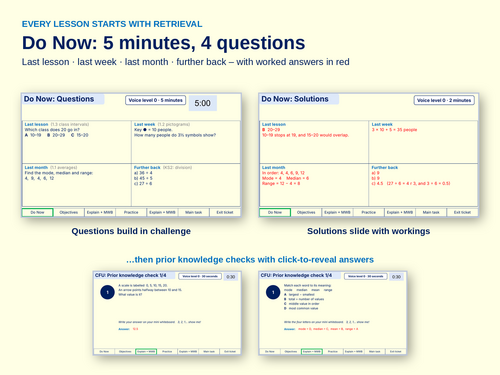Image resolution: width=500 pixels, height=375 pixels.
Task: Click 'Which class does 20 go in?' question
Action: coord(52,130)
